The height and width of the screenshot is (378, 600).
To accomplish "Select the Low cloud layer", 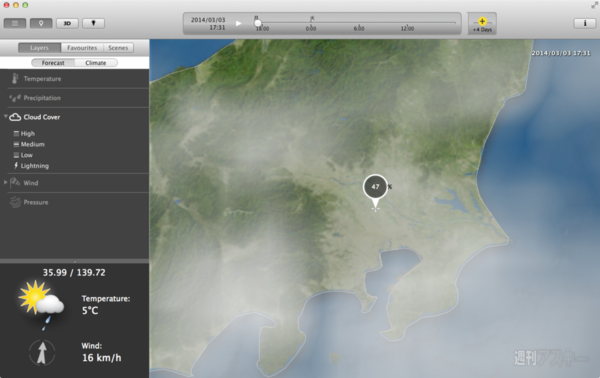I will point(26,155).
